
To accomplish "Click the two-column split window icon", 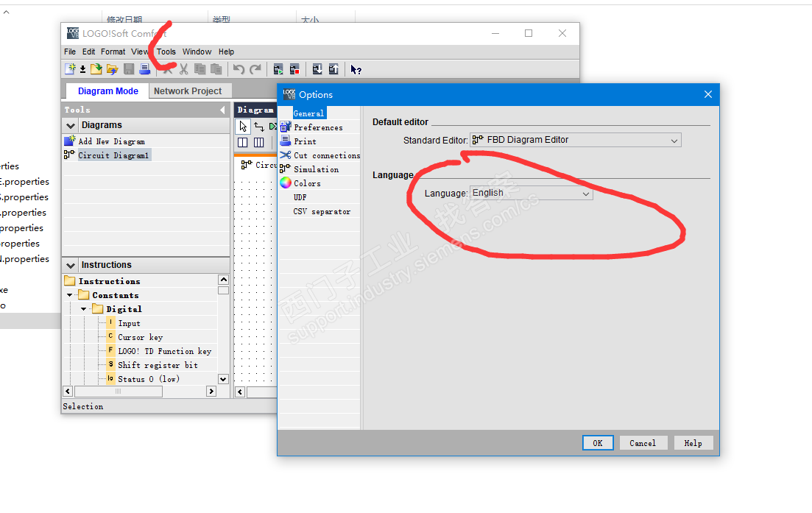I will [x=242, y=142].
